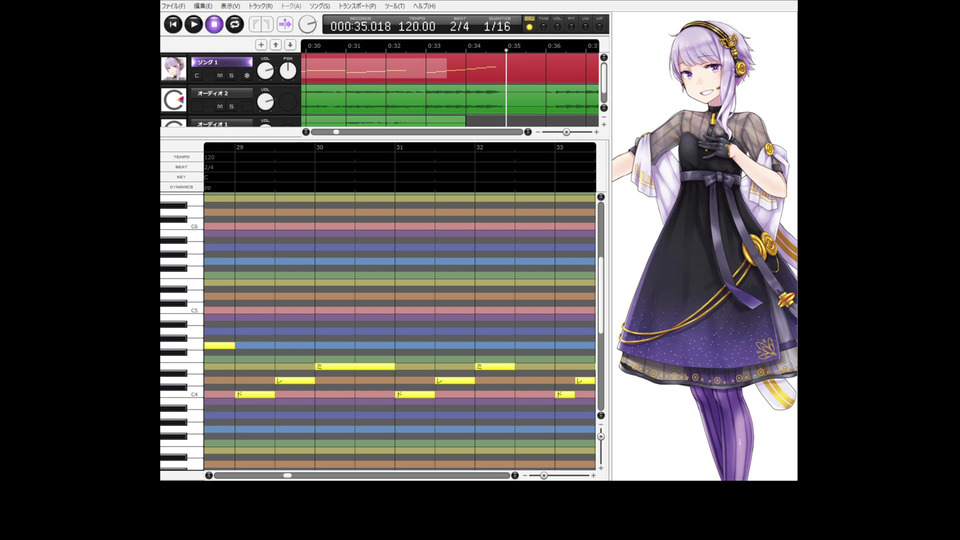
Task: Click the ソング 1 PAN knob
Action: pos(288,71)
